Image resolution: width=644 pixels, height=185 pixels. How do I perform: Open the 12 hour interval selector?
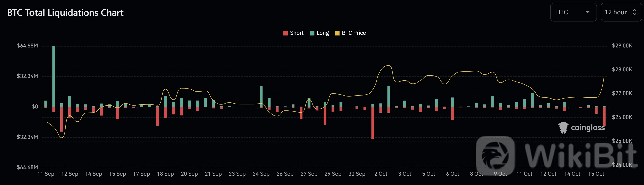point(620,12)
